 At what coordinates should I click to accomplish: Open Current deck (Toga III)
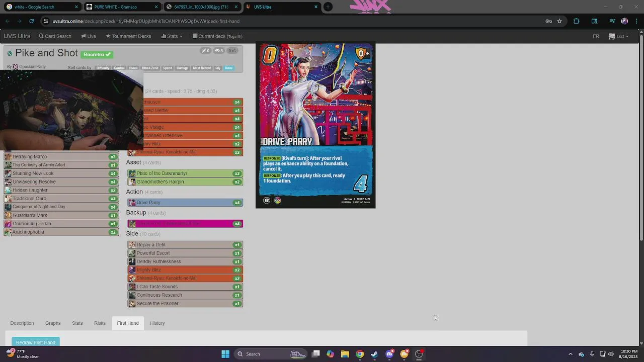pos(217,36)
